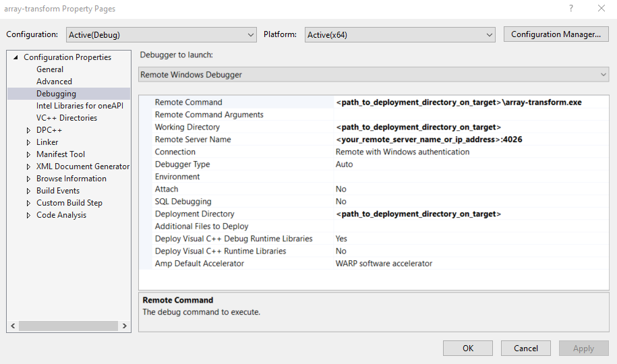This screenshot has height=364, width=617.
Task: Collapse the Configuration Properties node
Action: pos(16,57)
